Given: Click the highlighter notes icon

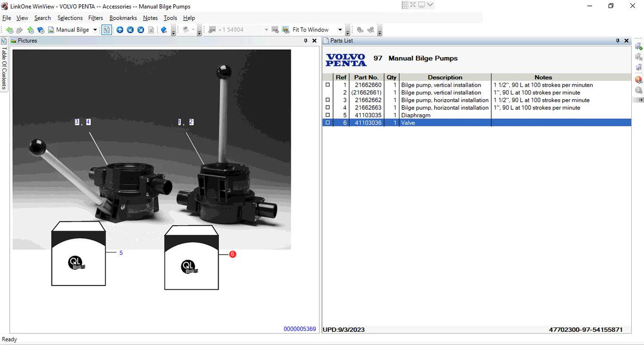Looking at the screenshot, I should click(x=164, y=30).
